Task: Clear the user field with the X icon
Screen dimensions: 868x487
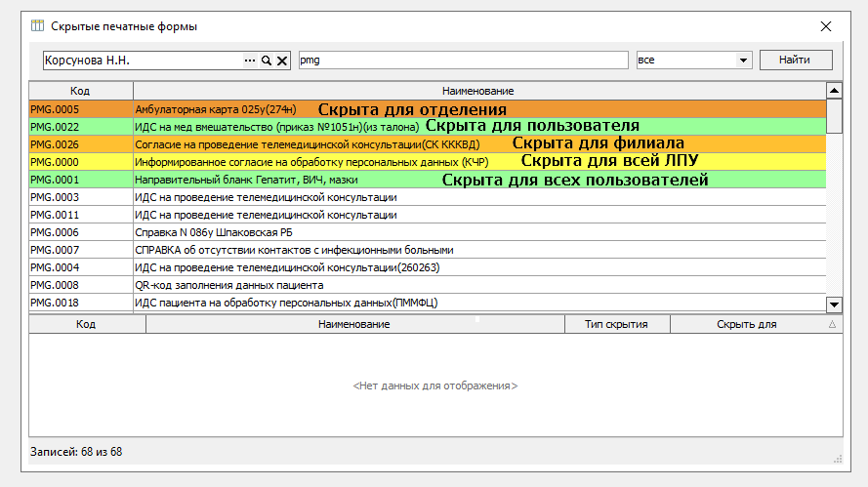Action: click(282, 61)
